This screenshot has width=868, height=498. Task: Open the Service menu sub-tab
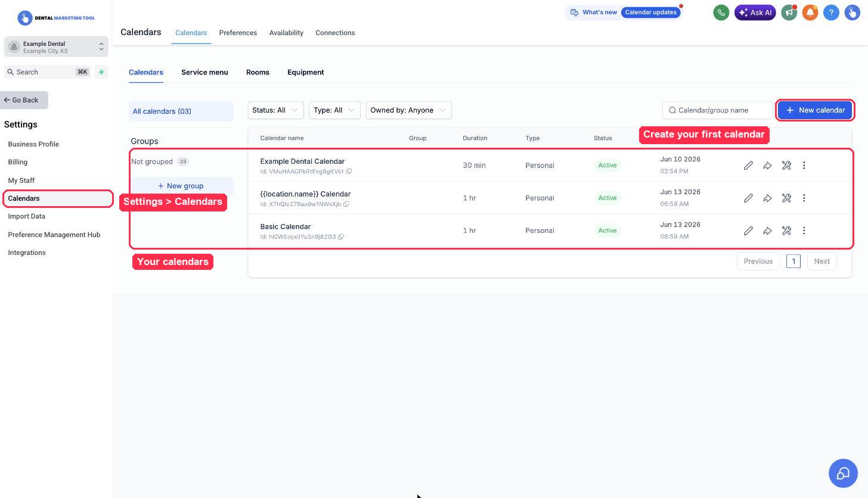[x=204, y=72]
